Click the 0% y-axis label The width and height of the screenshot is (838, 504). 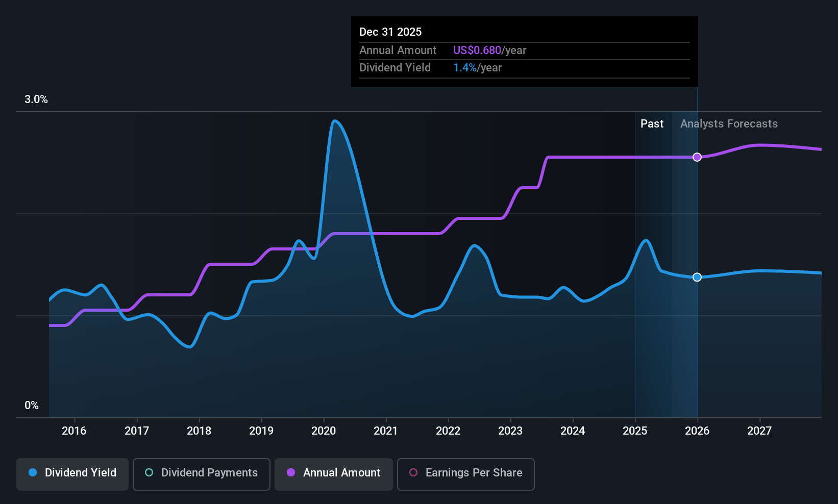32,406
